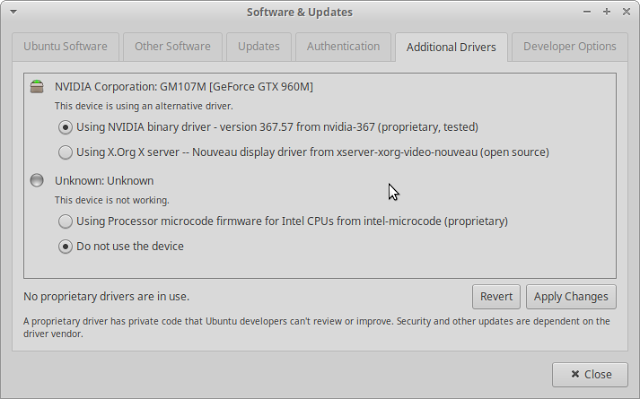Click the NVIDIA graphics card device icon

point(37,86)
